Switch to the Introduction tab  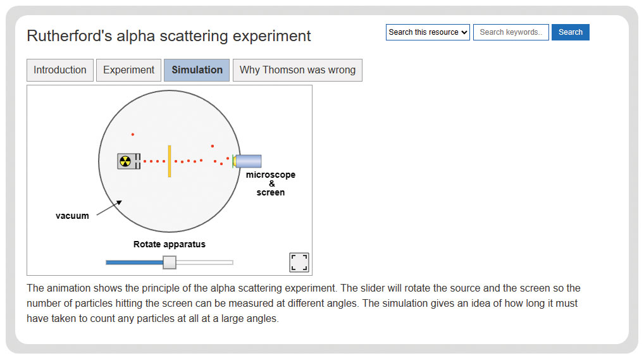tap(60, 70)
